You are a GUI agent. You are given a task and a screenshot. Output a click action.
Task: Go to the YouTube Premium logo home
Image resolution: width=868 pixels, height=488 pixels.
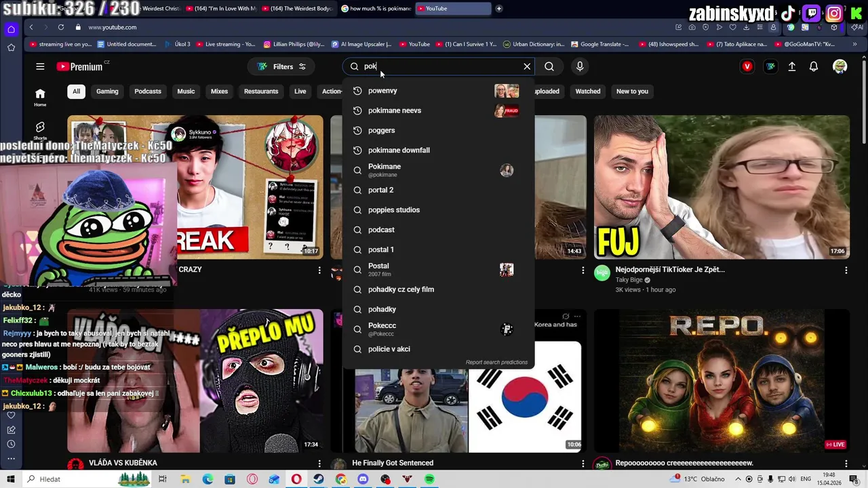tap(80, 66)
